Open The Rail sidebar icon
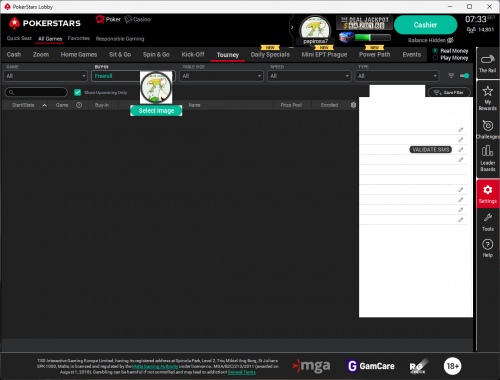The image size is (500, 380). (x=488, y=63)
